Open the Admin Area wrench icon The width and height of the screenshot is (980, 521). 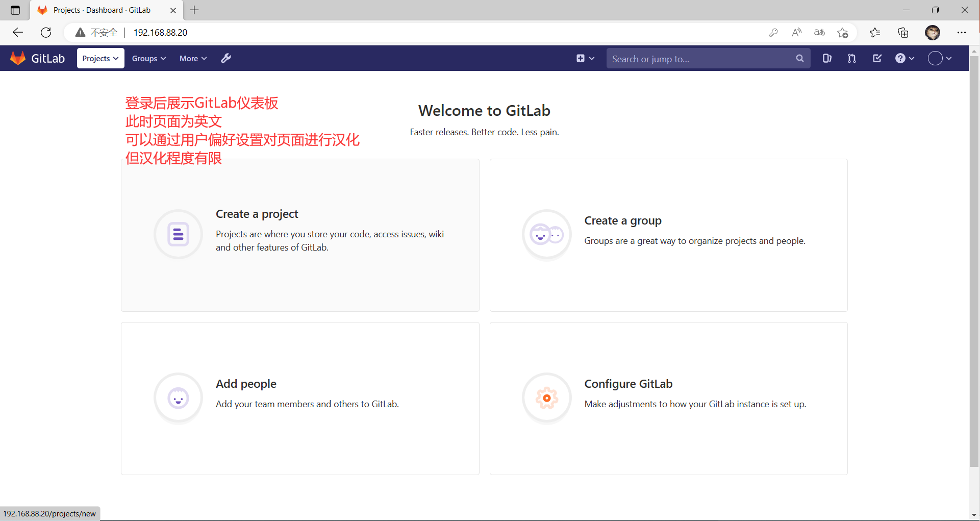(x=226, y=58)
